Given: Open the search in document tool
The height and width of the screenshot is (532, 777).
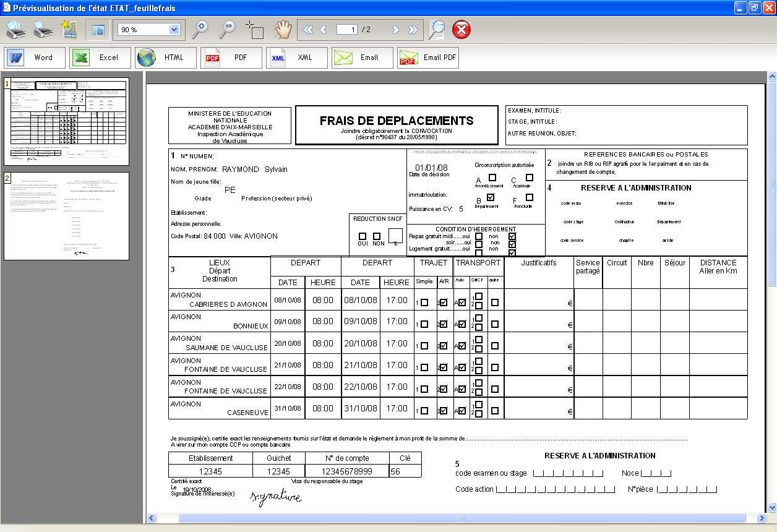Looking at the screenshot, I should click(x=437, y=29).
